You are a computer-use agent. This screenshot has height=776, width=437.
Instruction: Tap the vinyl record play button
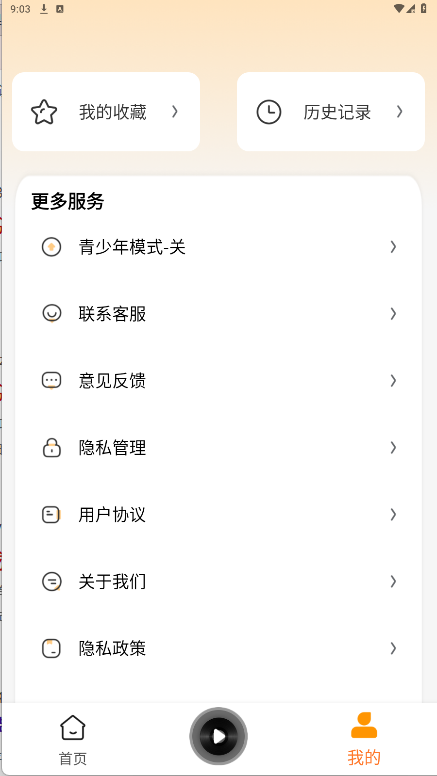click(218, 737)
